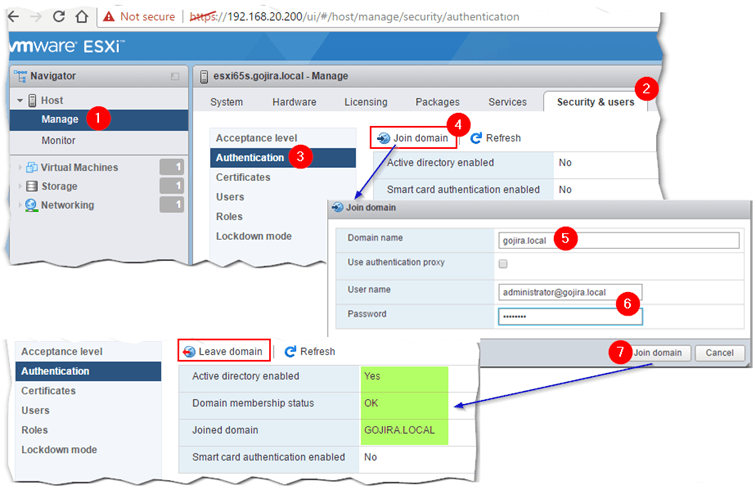
Task: Click the Networking globe icon
Action: [x=31, y=205]
